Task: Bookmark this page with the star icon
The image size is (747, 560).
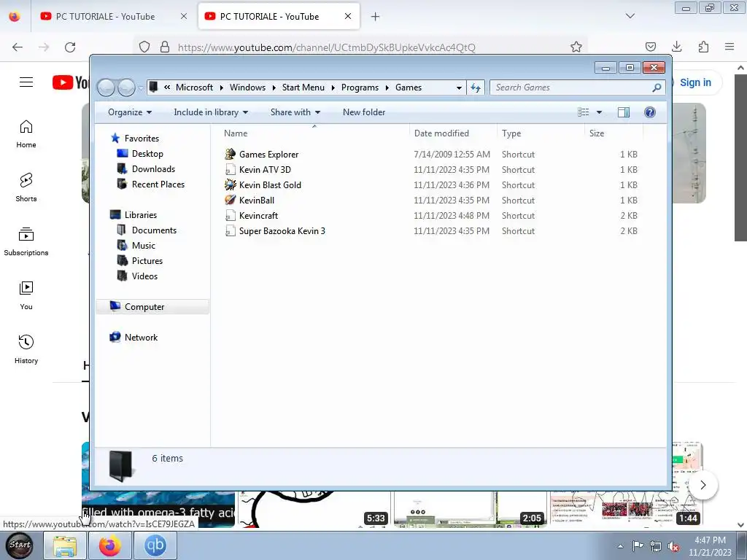Action: coord(576,47)
